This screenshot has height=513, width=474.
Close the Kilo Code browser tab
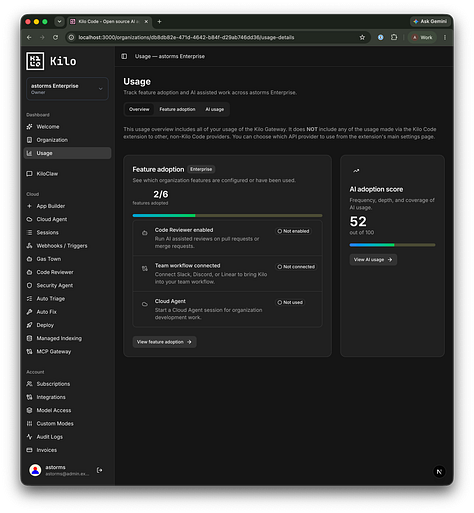click(146, 22)
